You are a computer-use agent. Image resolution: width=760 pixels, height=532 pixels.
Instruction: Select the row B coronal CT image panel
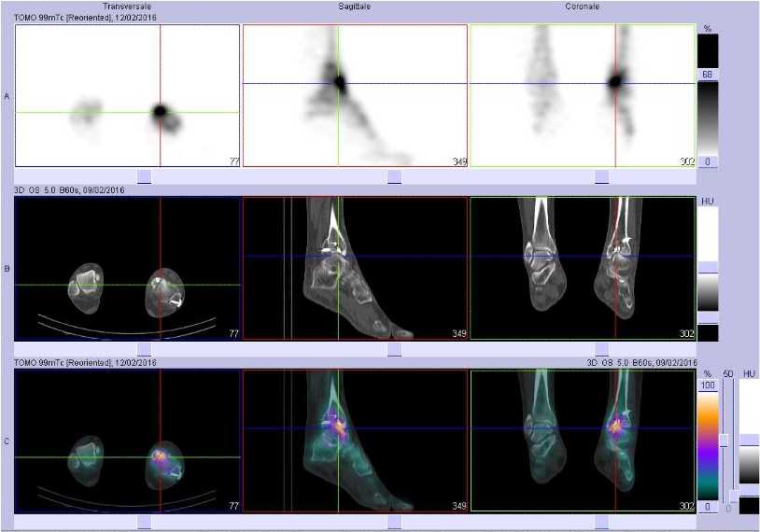[583, 269]
